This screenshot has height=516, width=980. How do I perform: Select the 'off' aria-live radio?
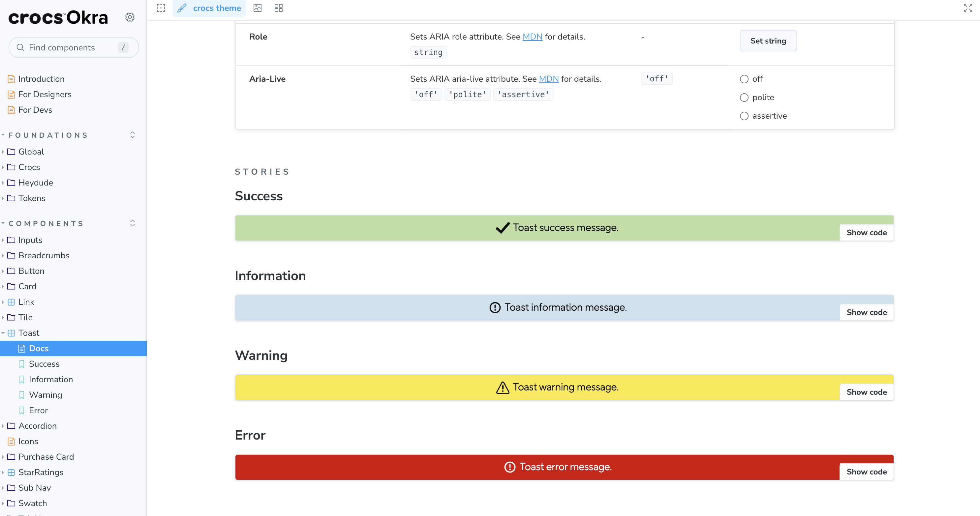tap(744, 79)
